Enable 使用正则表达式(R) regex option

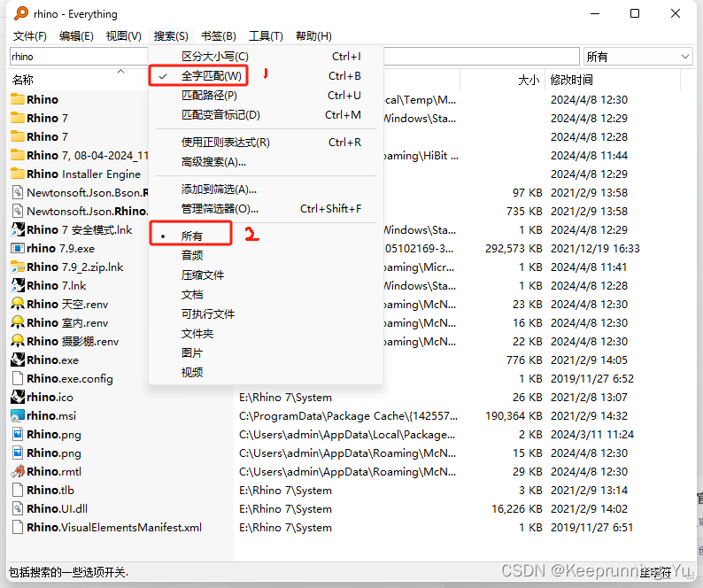tap(266, 143)
